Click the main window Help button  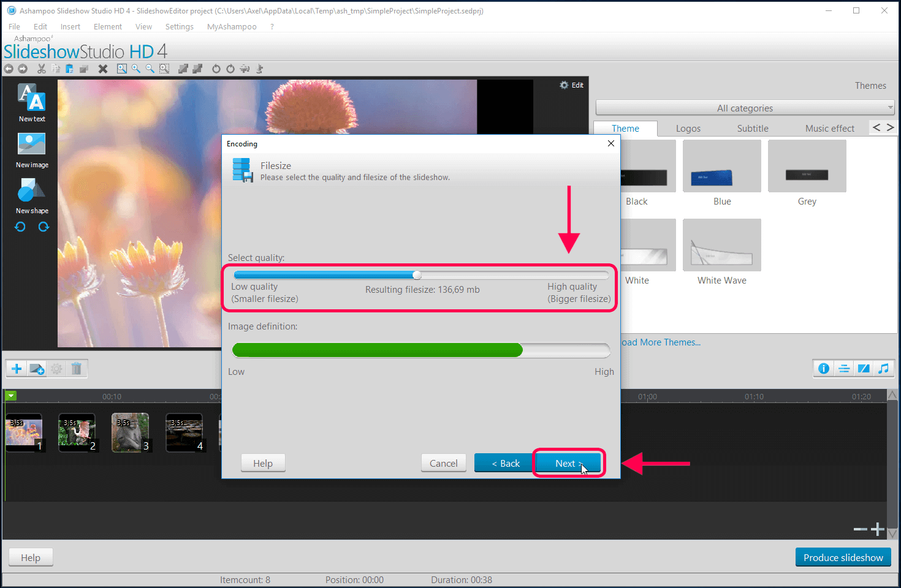31,557
